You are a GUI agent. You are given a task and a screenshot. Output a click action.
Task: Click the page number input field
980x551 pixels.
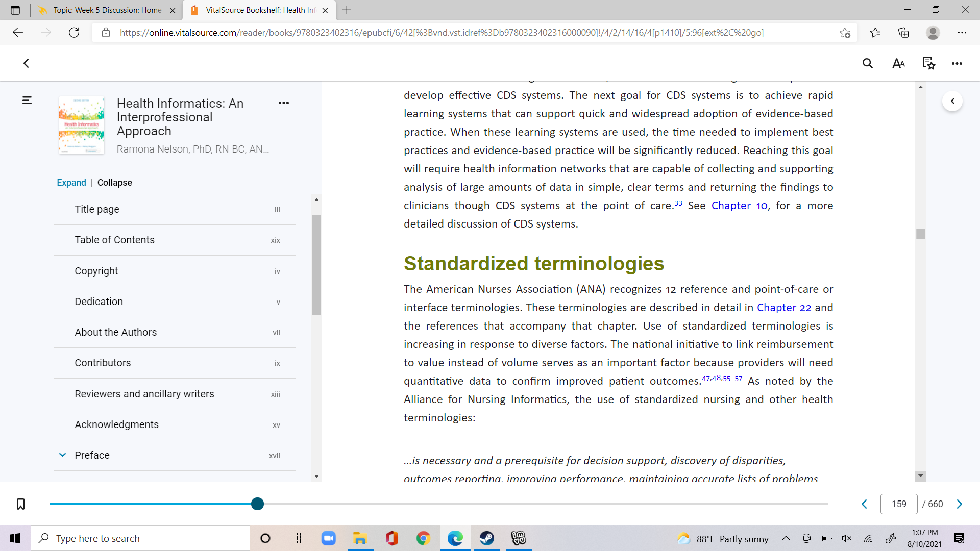[x=899, y=504]
